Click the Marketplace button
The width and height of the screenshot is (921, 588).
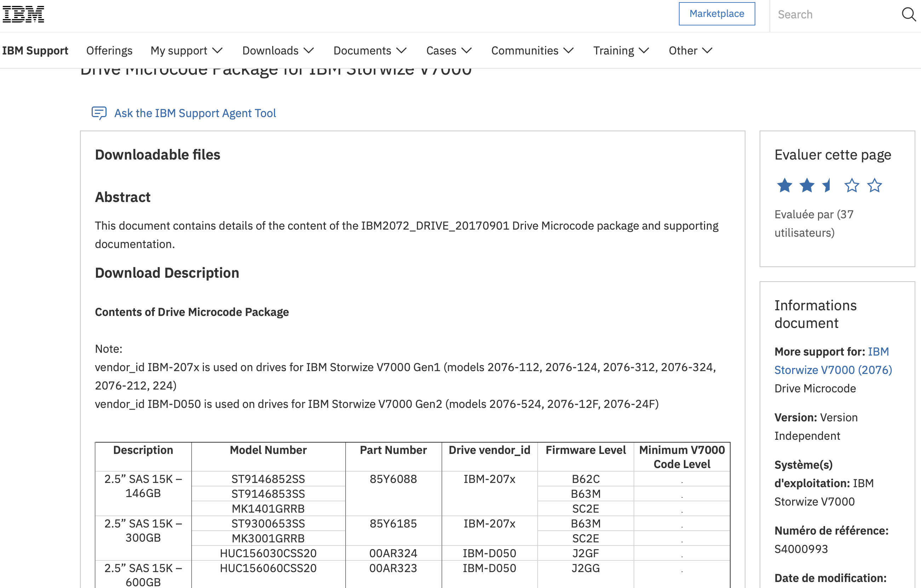click(x=716, y=14)
